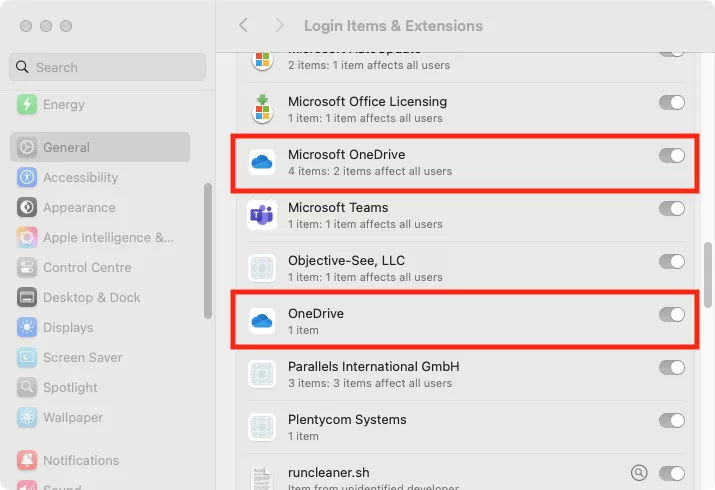Viewport: 715px width, 490px height.
Task: Click the forward chevron button
Action: (x=279, y=25)
